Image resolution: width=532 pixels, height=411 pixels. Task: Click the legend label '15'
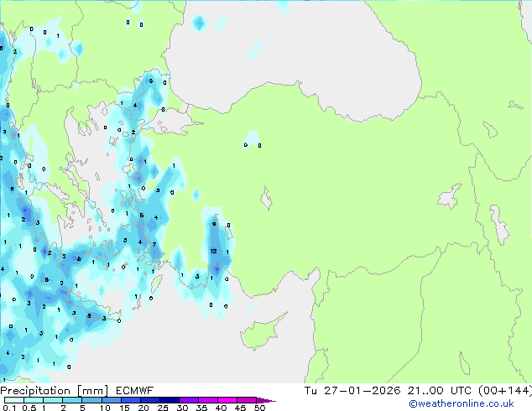(124, 408)
